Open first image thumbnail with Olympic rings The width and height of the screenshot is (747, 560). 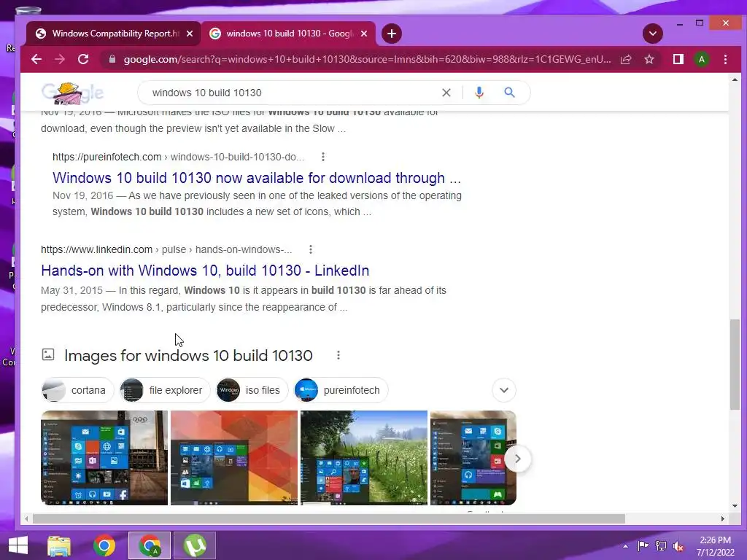(x=104, y=458)
